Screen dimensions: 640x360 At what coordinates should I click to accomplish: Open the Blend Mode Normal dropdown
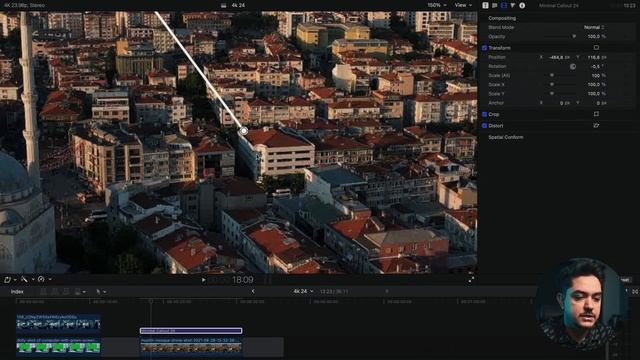[x=594, y=27]
